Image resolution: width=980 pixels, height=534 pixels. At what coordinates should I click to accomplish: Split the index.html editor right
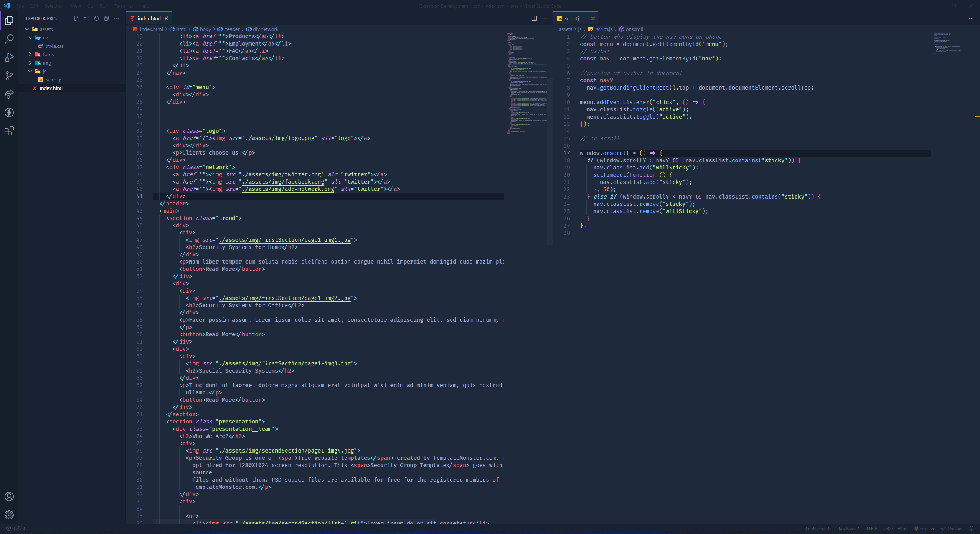coord(534,18)
